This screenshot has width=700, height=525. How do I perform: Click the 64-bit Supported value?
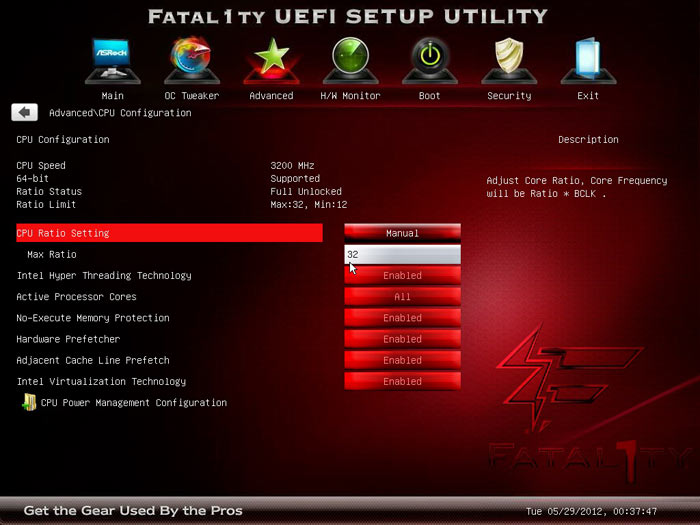[295, 179]
